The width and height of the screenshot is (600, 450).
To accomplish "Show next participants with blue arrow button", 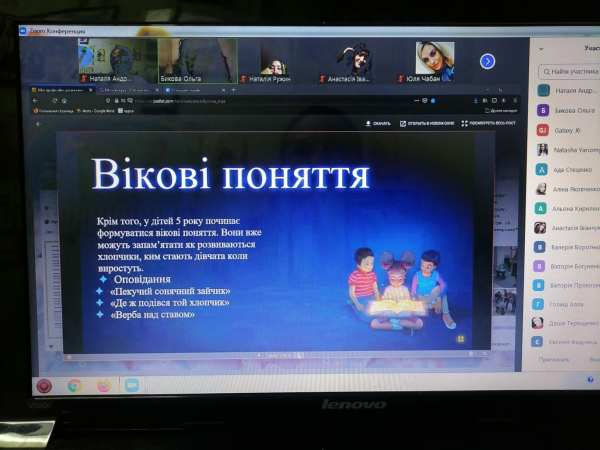I will click(487, 61).
